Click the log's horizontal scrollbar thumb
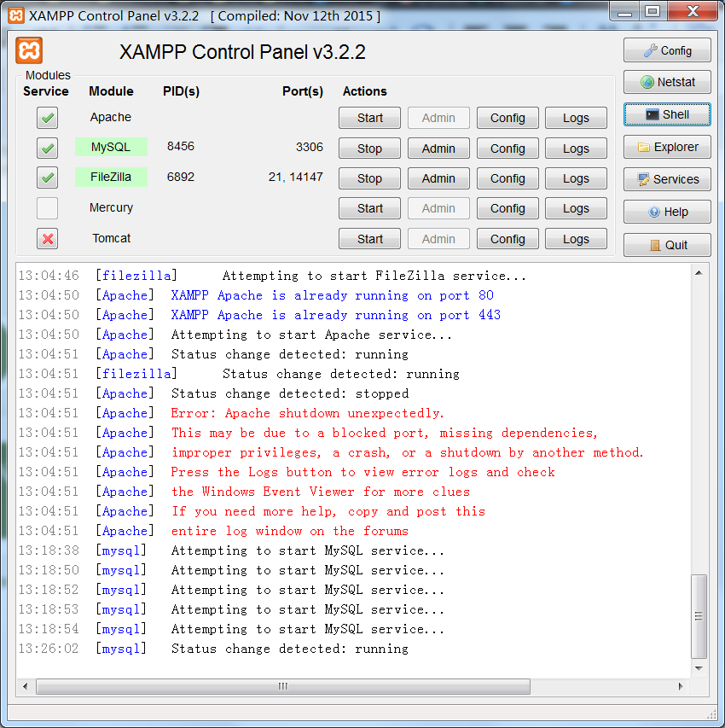 click(x=283, y=686)
